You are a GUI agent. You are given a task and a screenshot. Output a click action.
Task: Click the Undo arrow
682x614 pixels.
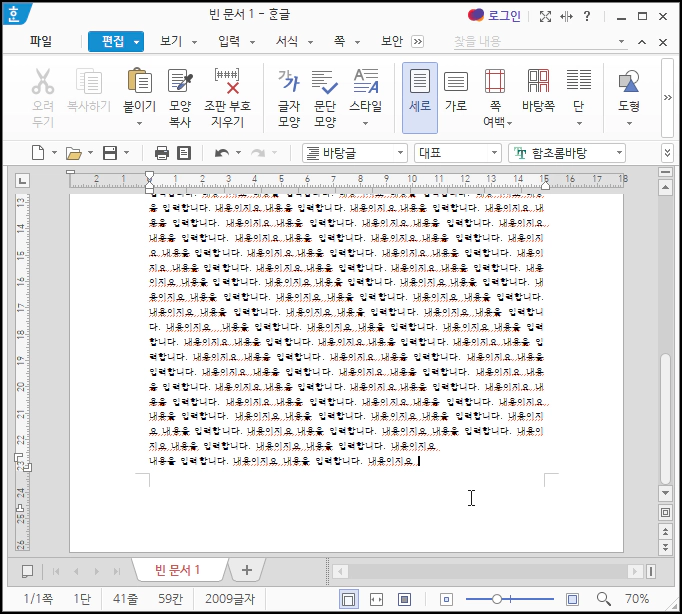[x=222, y=153]
